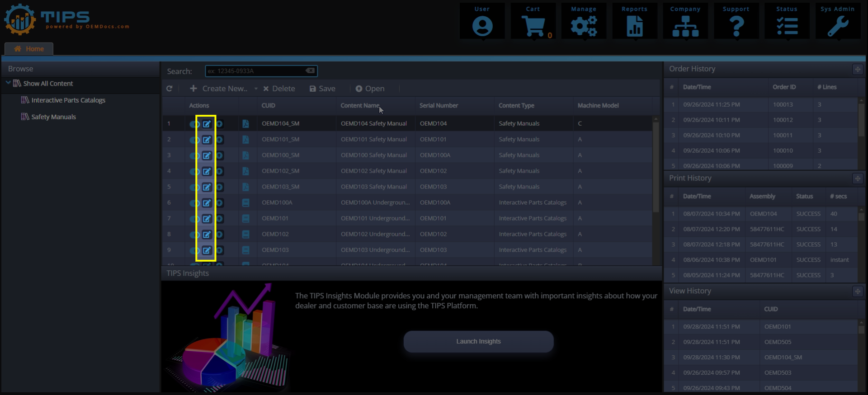
Task: Switch to the Home tab
Action: click(x=29, y=49)
